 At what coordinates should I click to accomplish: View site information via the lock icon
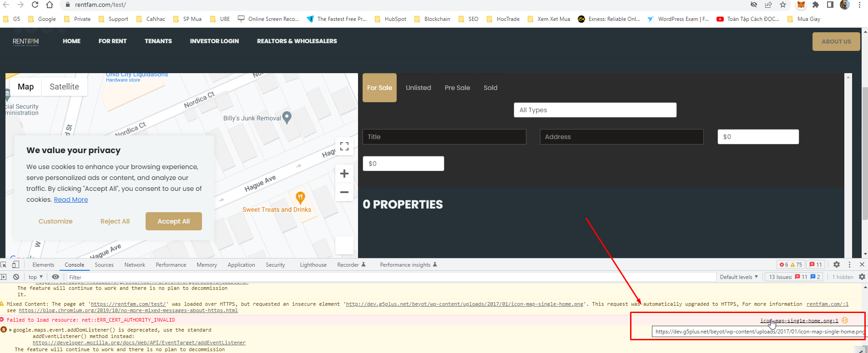(68, 5)
